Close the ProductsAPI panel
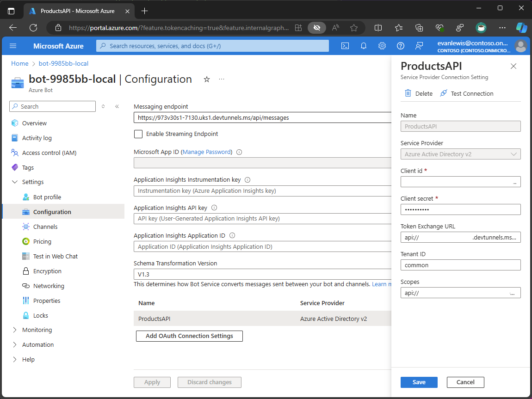 pos(513,66)
